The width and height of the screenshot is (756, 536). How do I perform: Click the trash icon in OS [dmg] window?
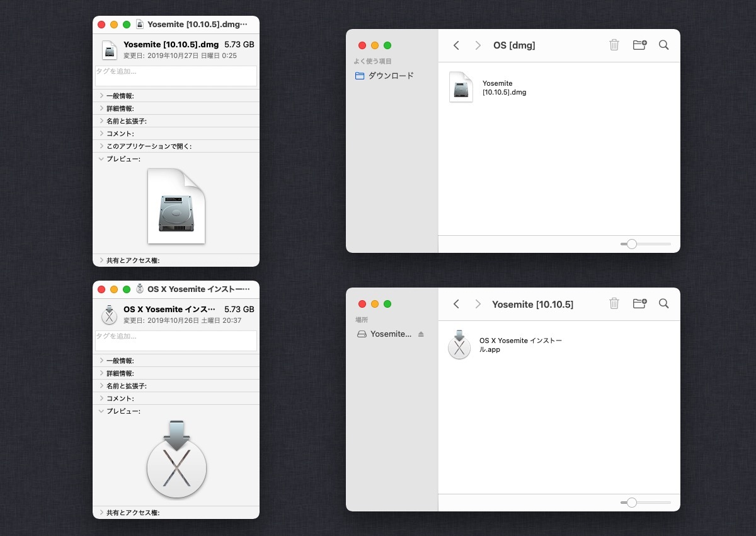tap(614, 45)
